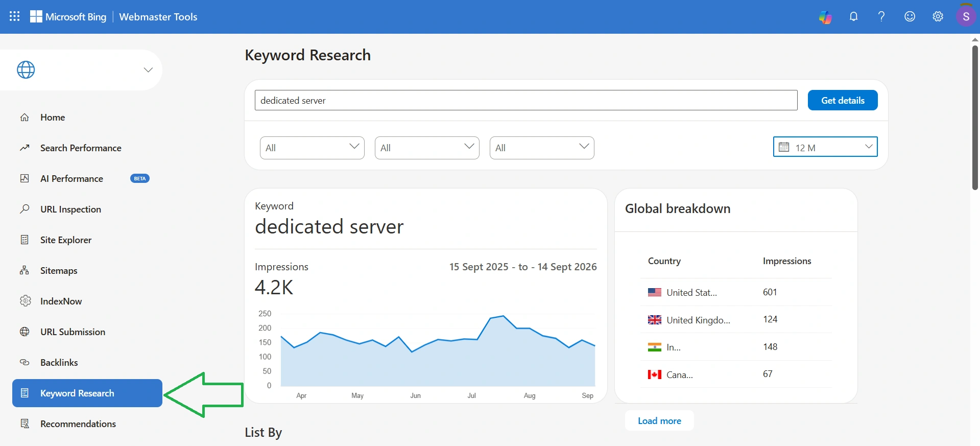Click the Search Performance trend icon

pos(25,148)
